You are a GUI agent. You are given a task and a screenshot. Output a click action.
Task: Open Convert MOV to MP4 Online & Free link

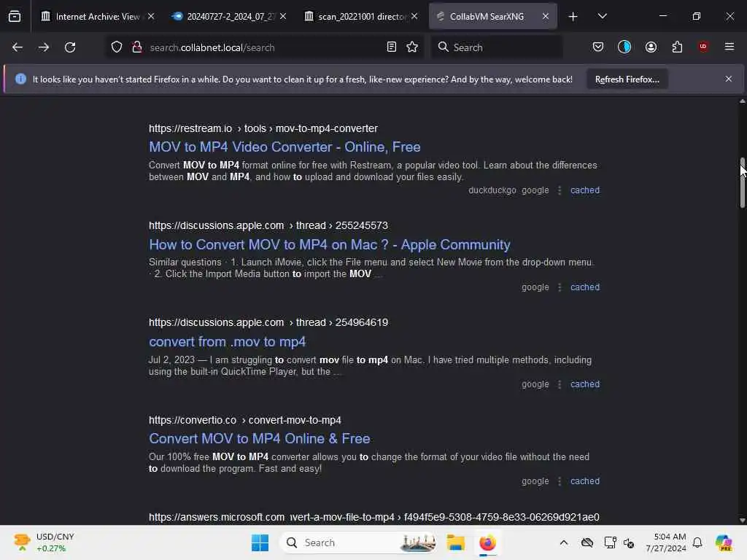point(259,438)
